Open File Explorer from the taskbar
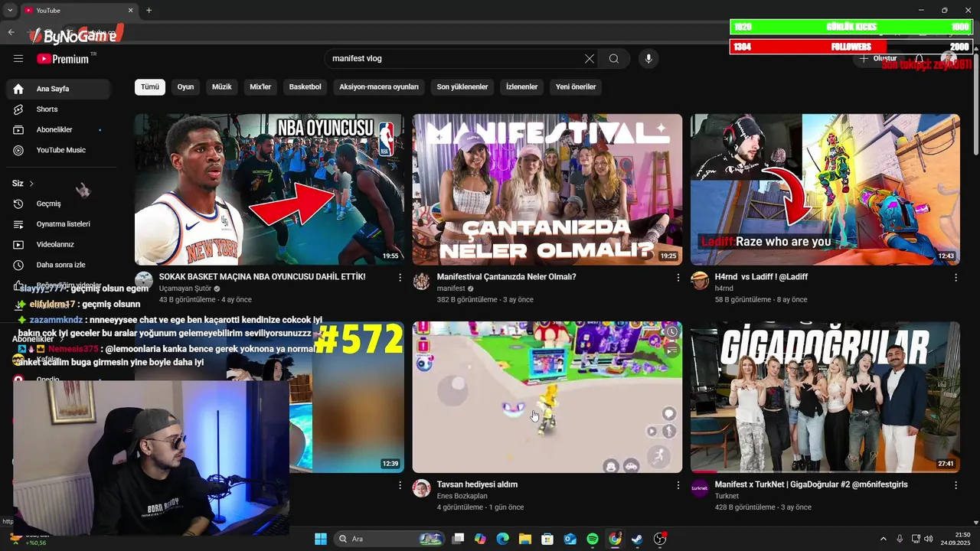This screenshot has height=551, width=980. (525, 539)
